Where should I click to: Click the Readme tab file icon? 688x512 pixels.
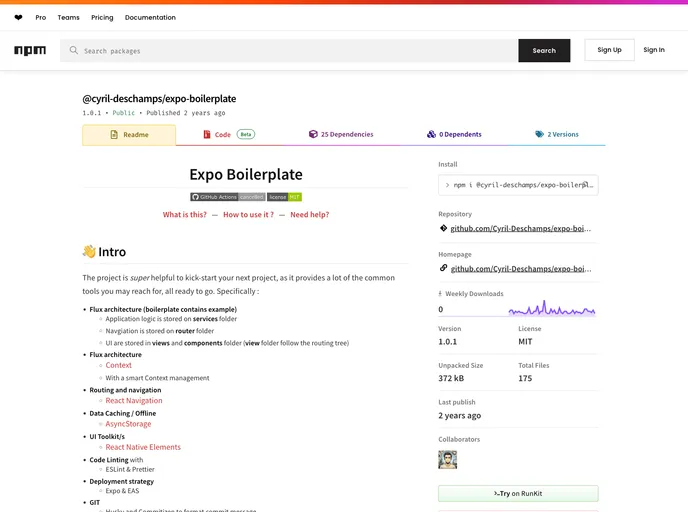(114, 135)
